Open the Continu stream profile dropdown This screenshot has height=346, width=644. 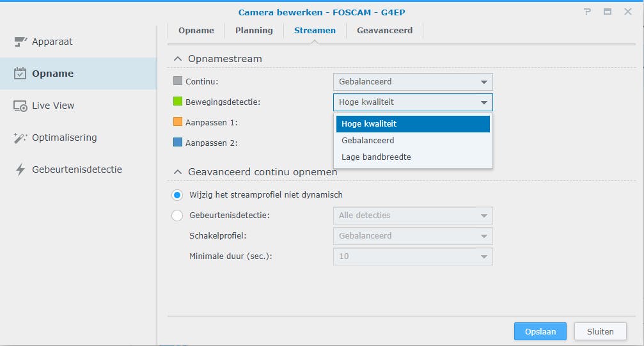coord(412,82)
